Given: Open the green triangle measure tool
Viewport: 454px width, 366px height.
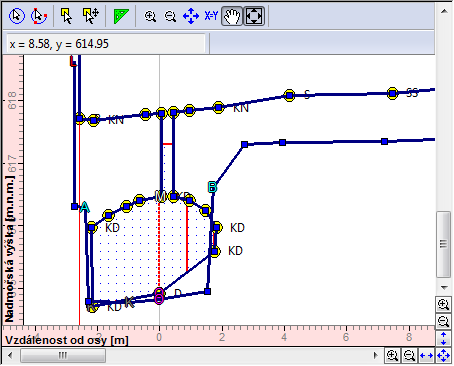Looking at the screenshot, I should click(121, 16).
